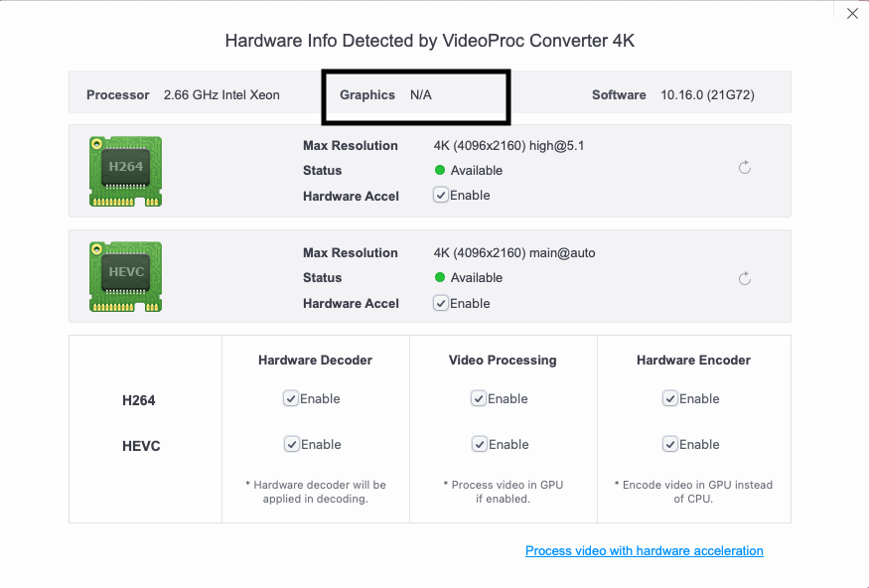Screen dimensions: 869x588
Task: Click the 'H264' row label in table
Action: [139, 400]
